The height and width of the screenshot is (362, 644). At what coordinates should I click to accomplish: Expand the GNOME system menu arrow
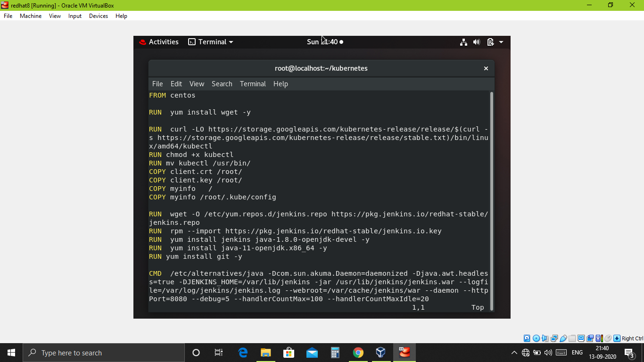click(501, 42)
